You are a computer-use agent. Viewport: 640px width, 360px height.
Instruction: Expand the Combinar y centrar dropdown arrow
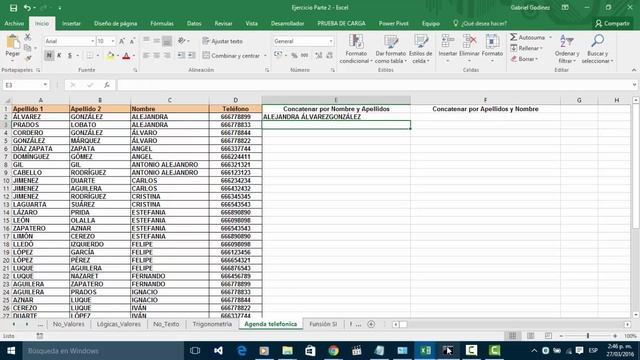[x=265, y=56]
